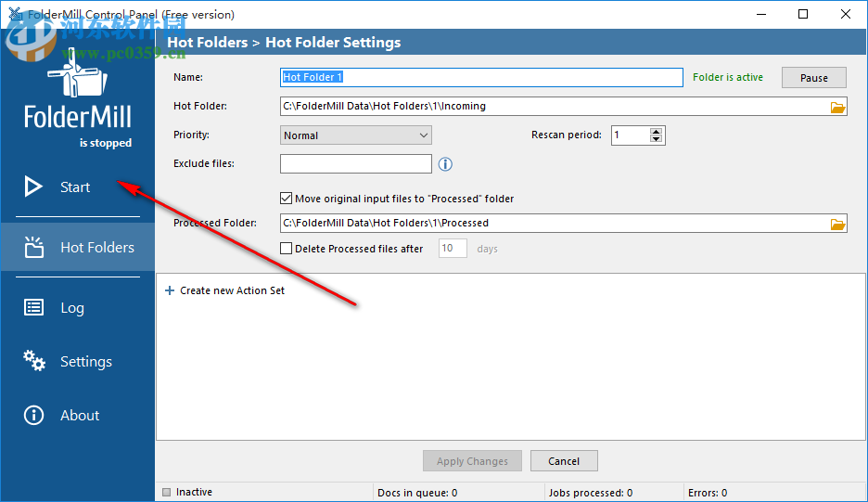Decrease Rescan period with down arrow

coord(657,139)
